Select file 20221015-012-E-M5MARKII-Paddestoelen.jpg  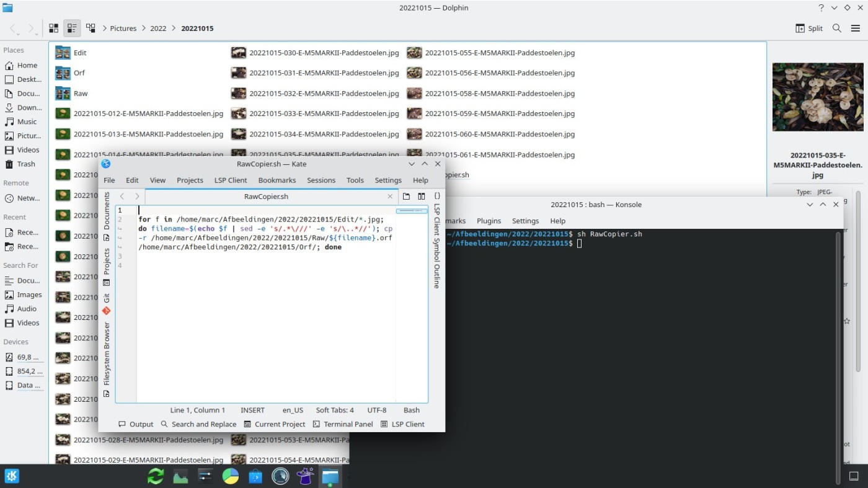(x=139, y=113)
